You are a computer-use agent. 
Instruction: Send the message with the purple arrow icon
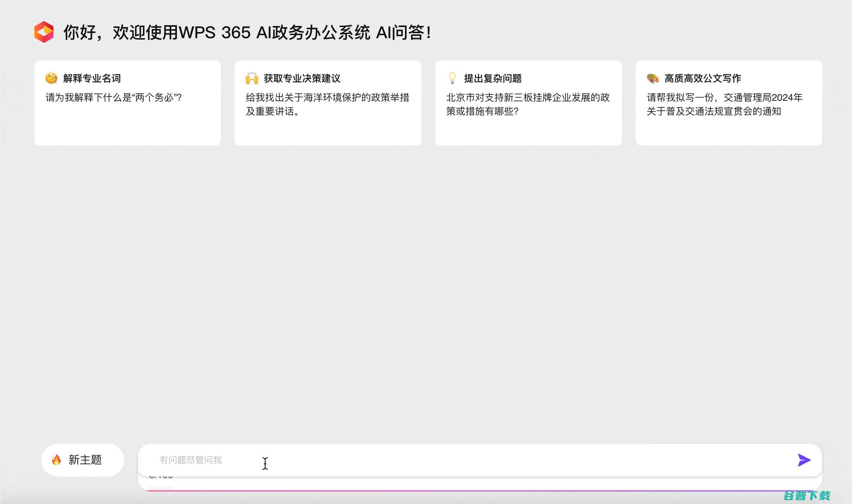[804, 460]
